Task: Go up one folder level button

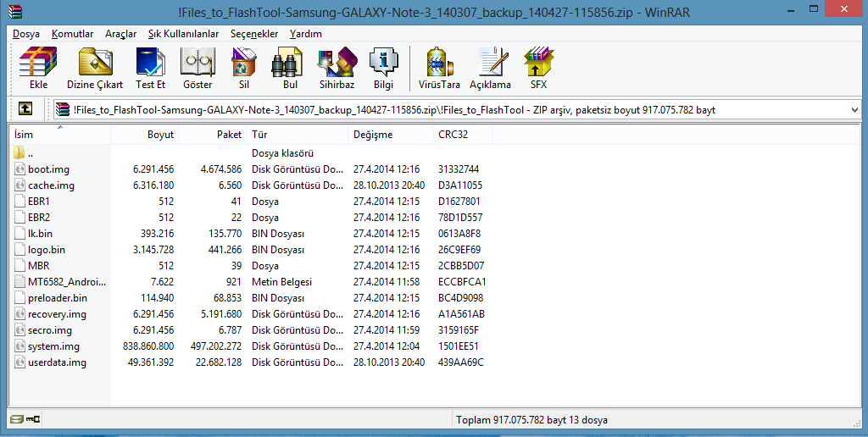Action: pos(26,109)
